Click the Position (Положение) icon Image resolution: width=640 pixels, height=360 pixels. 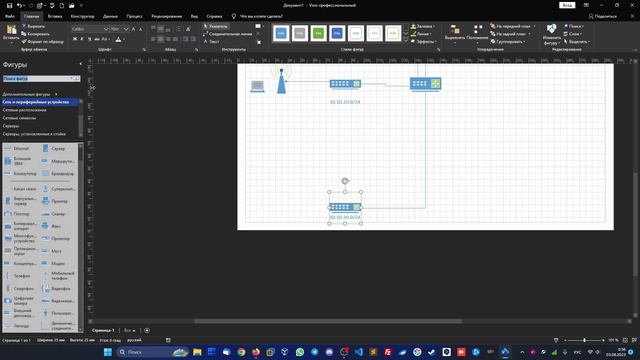pos(477,32)
